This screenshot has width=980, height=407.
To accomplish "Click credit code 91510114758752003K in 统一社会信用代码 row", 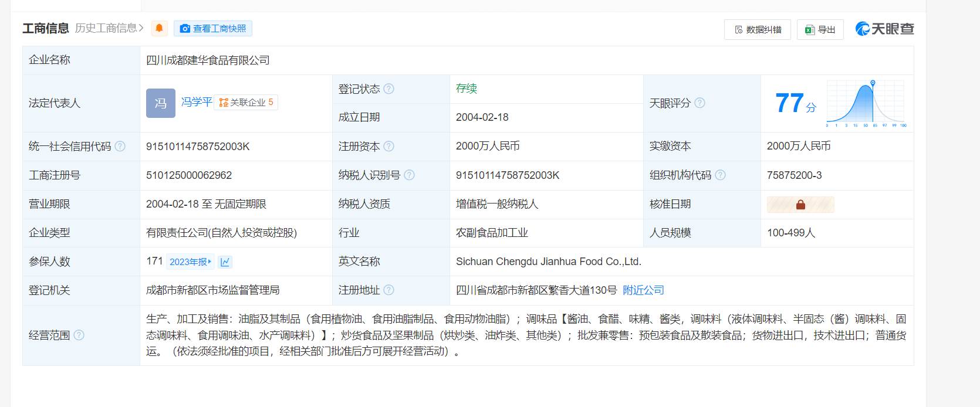I will coord(198,146).
